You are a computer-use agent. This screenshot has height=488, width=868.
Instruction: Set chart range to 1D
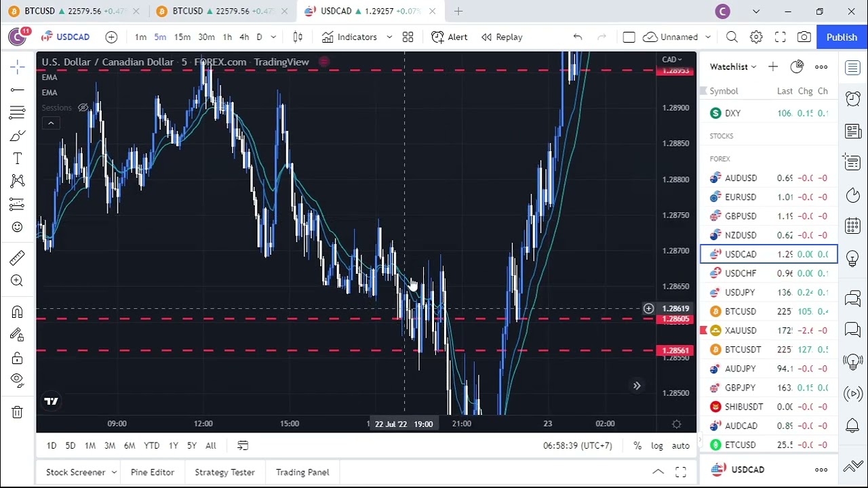coord(52,446)
